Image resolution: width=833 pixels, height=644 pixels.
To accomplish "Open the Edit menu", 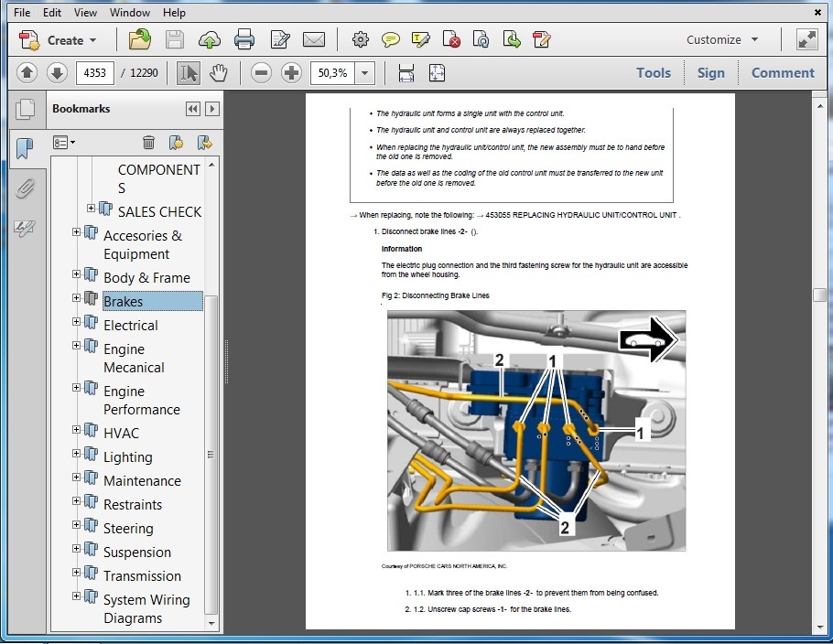I will click(52, 12).
